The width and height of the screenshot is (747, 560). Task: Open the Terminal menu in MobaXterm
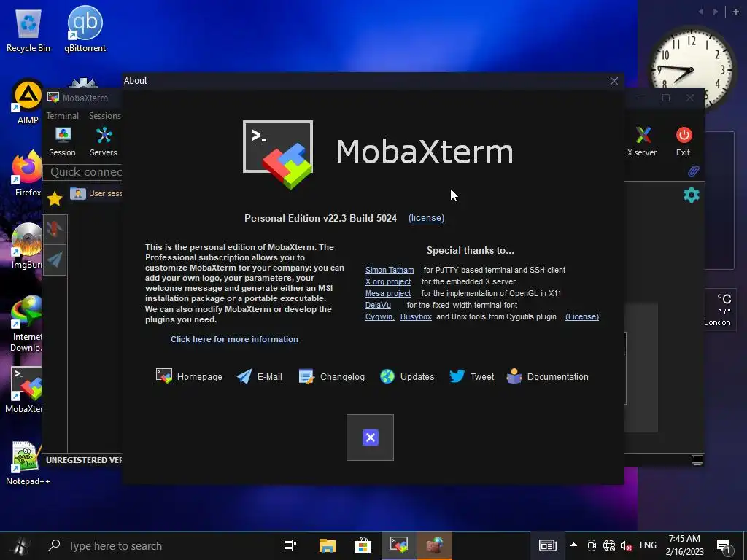63,116
